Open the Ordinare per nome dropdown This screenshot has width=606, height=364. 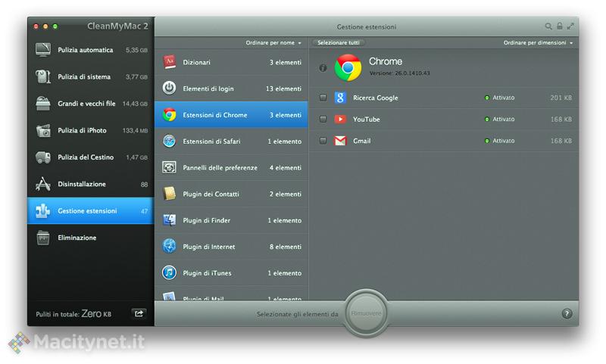[273, 43]
